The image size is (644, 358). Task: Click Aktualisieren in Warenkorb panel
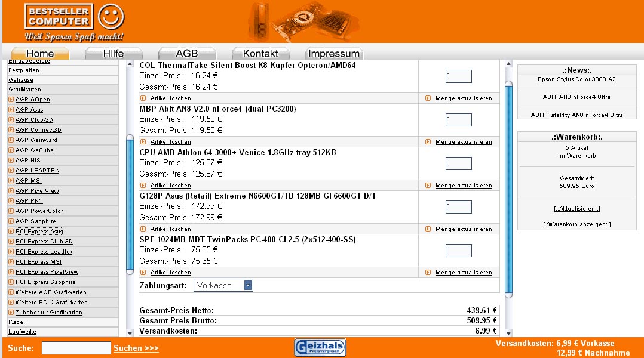576,209
